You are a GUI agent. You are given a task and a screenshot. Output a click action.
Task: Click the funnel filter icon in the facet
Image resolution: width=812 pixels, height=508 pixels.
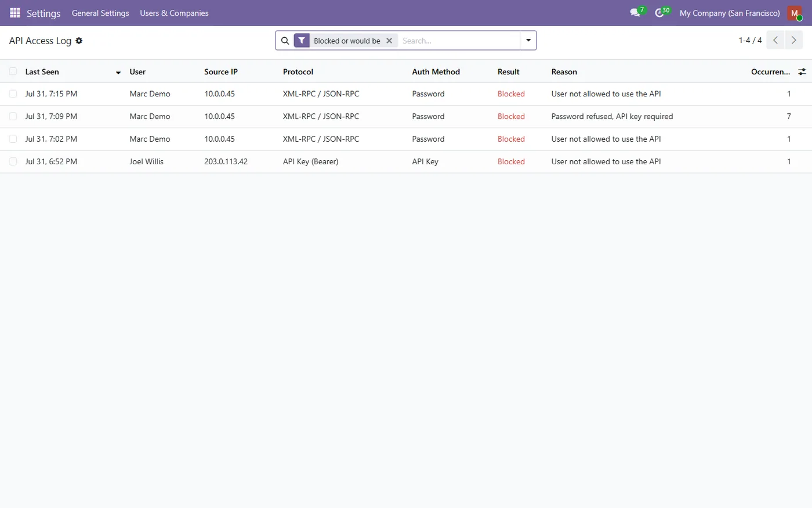coord(302,41)
